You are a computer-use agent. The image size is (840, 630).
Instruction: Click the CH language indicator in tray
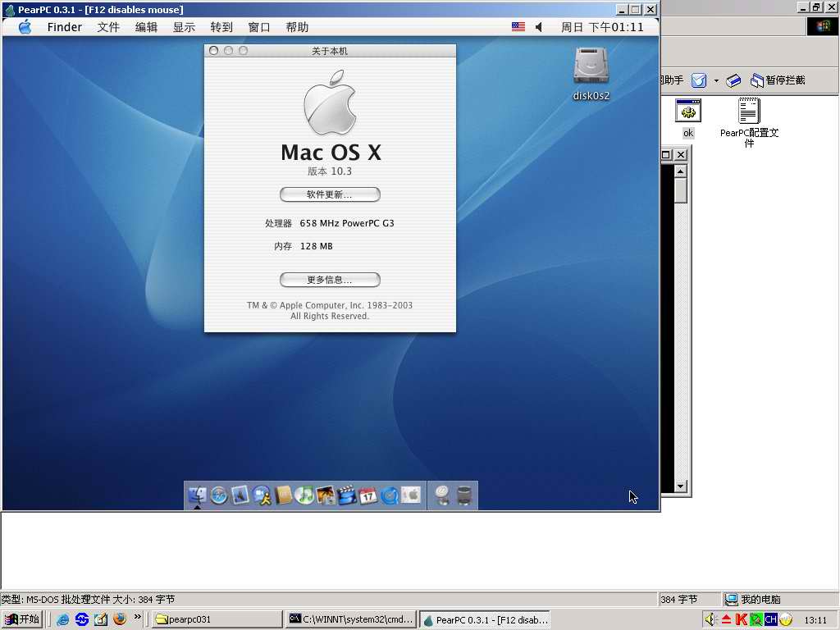pos(771,620)
